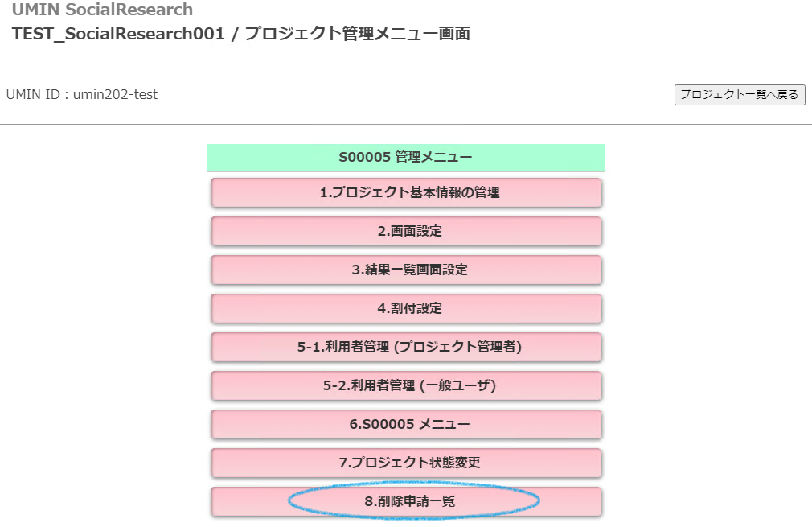
Task: Select 3.結果一覧画面設定
Action: [406, 270]
